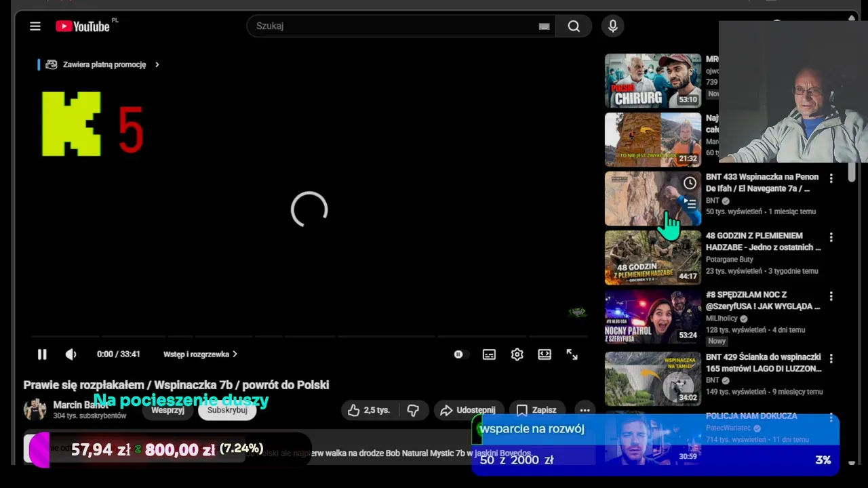This screenshot has width=868, height=488.
Task: Mute the video volume speaker icon
Action: pos(71,354)
